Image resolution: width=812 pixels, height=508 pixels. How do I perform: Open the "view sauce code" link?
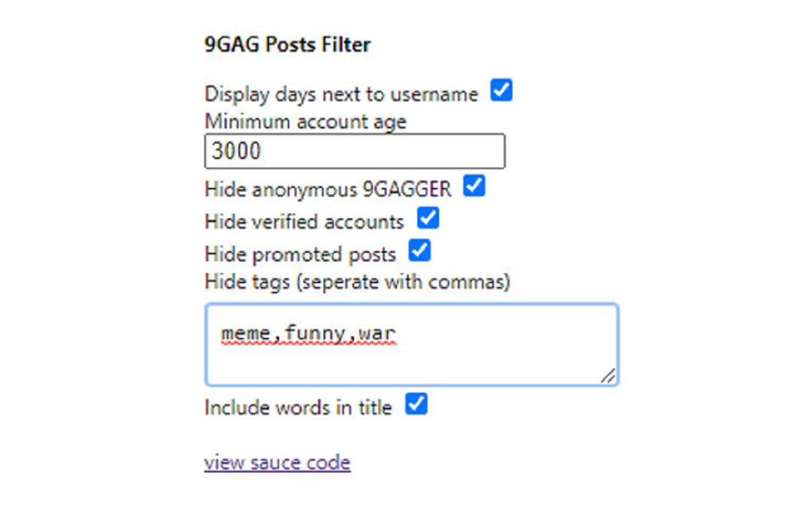tap(277, 462)
